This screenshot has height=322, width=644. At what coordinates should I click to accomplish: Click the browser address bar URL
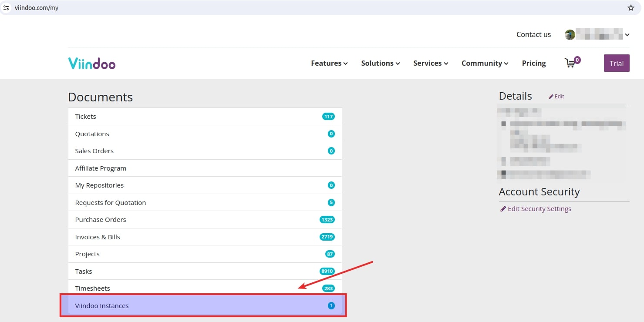click(x=37, y=8)
